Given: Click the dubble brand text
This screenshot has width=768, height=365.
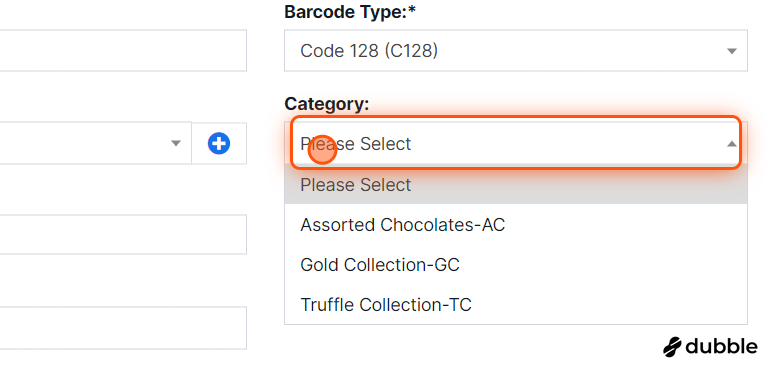Looking at the screenshot, I should tap(721, 347).
